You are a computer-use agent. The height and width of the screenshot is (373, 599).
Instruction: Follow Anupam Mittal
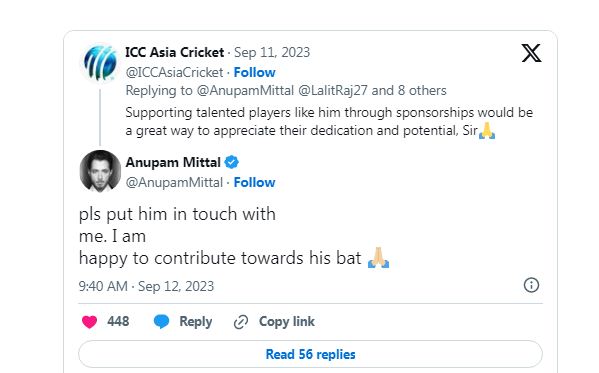point(254,182)
